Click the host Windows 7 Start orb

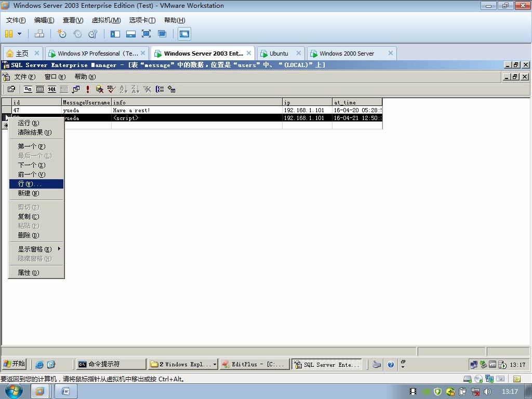point(14,392)
